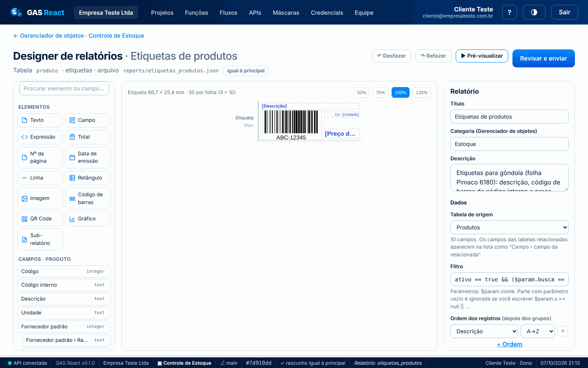The image size is (588, 368).
Task: Set zoom to 75%
Action: [x=380, y=92]
